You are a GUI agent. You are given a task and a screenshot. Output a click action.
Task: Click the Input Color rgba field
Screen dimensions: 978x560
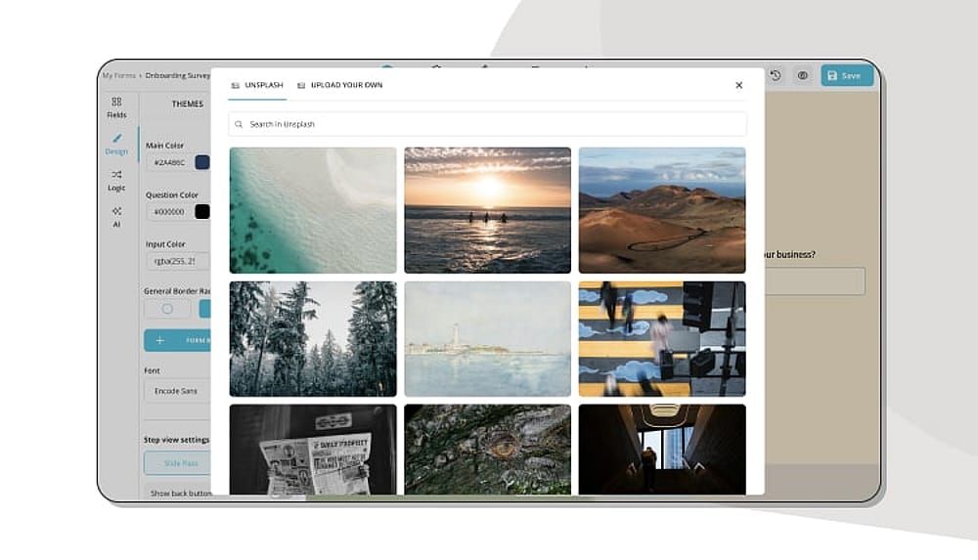178,261
